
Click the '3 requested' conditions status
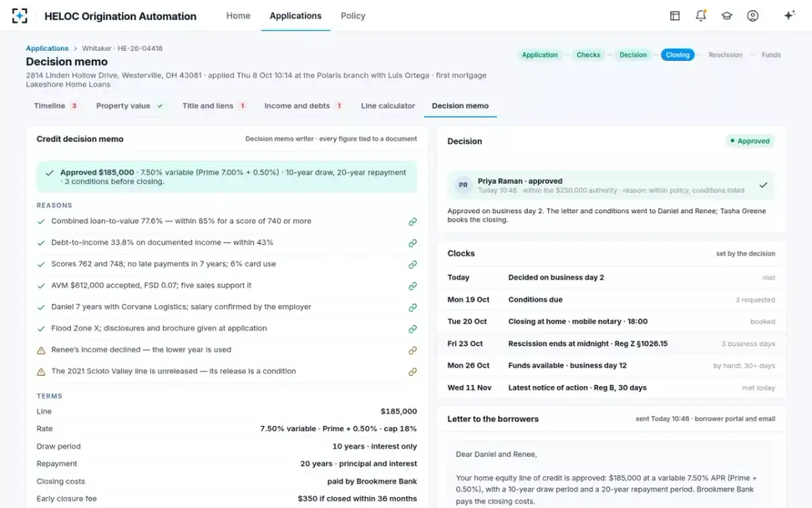[755, 300]
